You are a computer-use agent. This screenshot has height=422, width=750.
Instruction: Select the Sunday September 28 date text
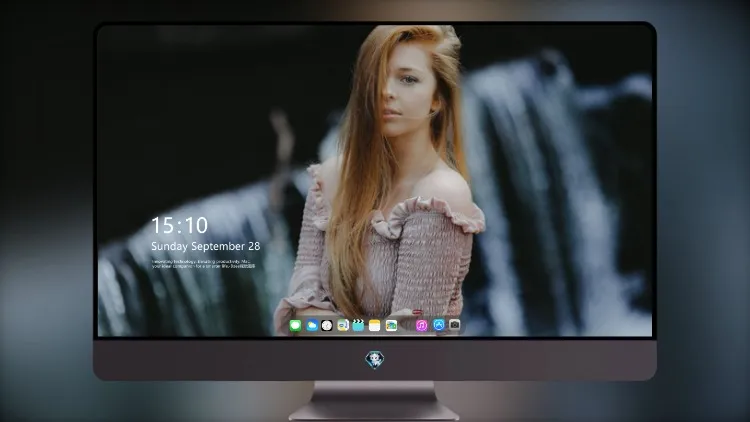(x=206, y=246)
